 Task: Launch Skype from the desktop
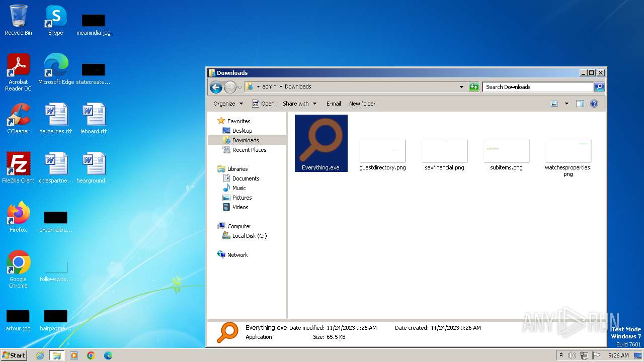click(x=56, y=20)
